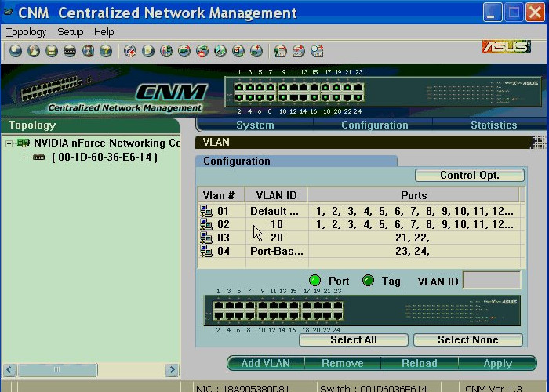Switch to the Statistics tab

(x=493, y=125)
